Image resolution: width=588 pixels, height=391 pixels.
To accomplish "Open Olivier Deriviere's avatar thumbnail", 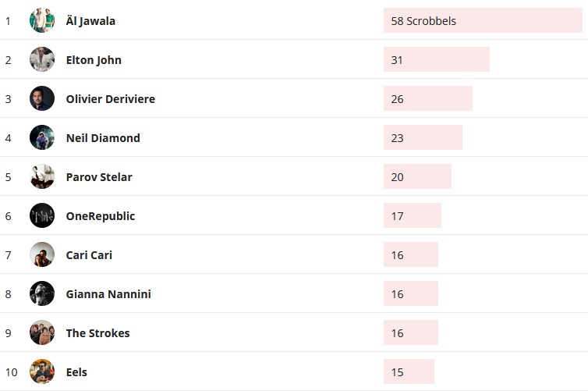I will click(42, 98).
